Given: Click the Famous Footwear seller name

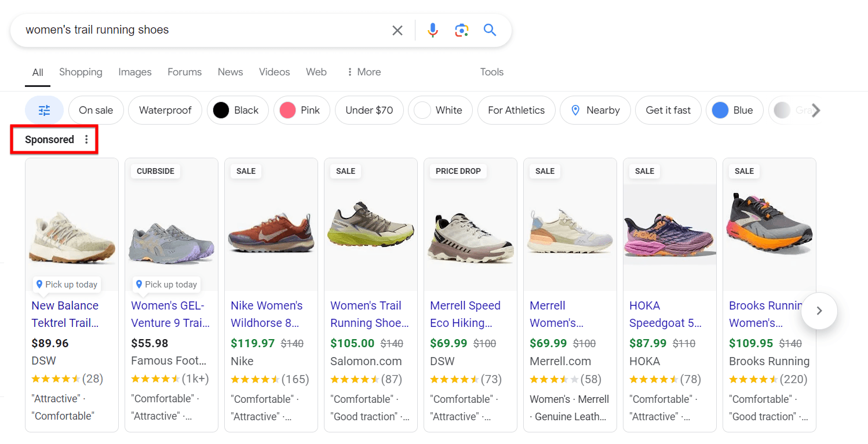Looking at the screenshot, I should tap(169, 361).
